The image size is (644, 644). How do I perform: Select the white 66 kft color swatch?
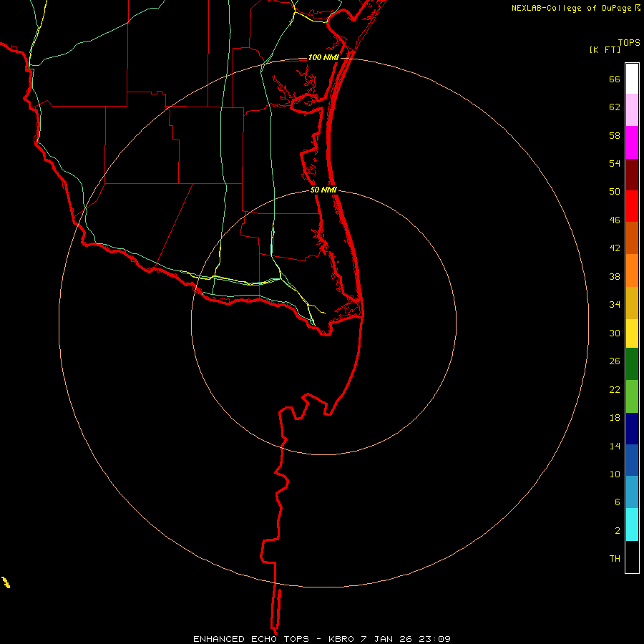click(632, 79)
